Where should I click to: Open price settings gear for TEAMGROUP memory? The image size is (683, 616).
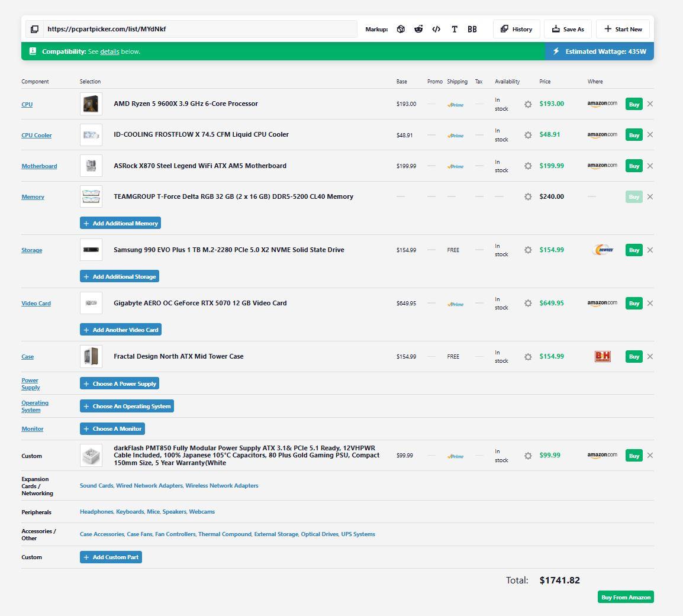528,197
